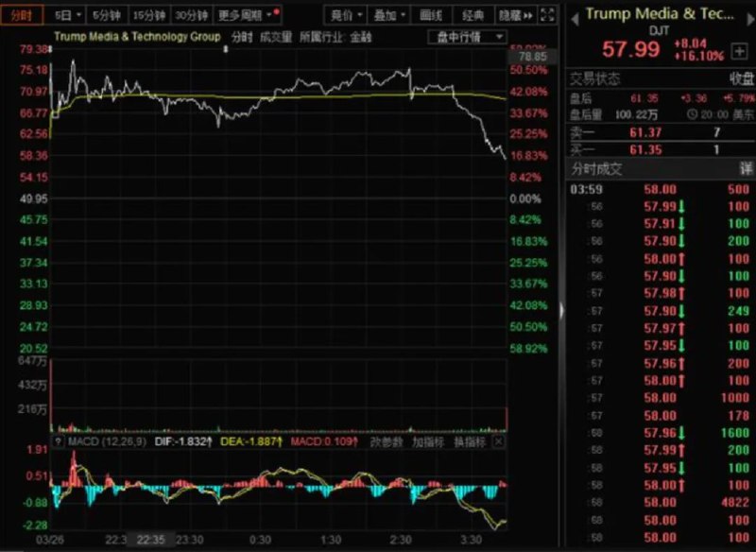Viewport: 756px width, 552px height.
Task: Open the 盘中行情 dropdown
Action: point(460,36)
